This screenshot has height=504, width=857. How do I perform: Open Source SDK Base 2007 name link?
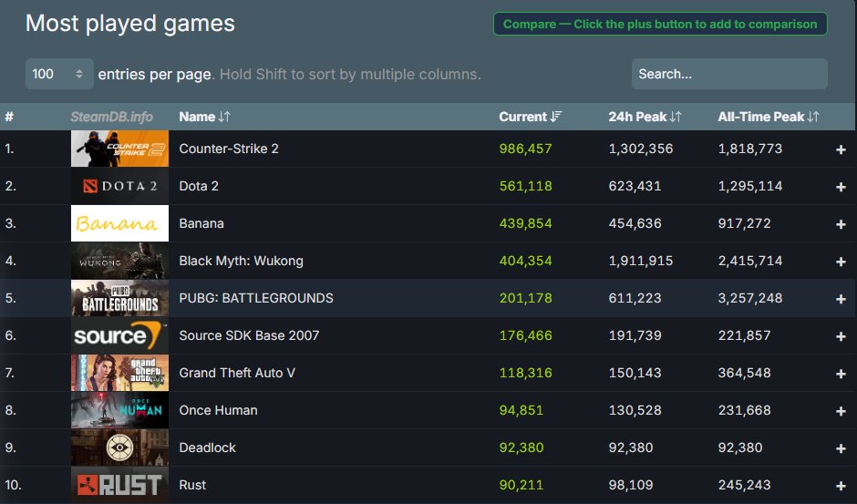pos(249,335)
